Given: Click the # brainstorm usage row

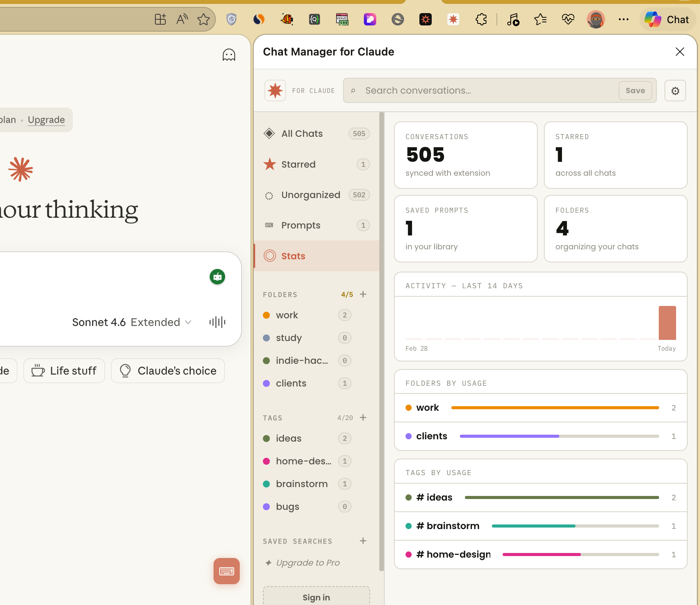Looking at the screenshot, I should (541, 526).
